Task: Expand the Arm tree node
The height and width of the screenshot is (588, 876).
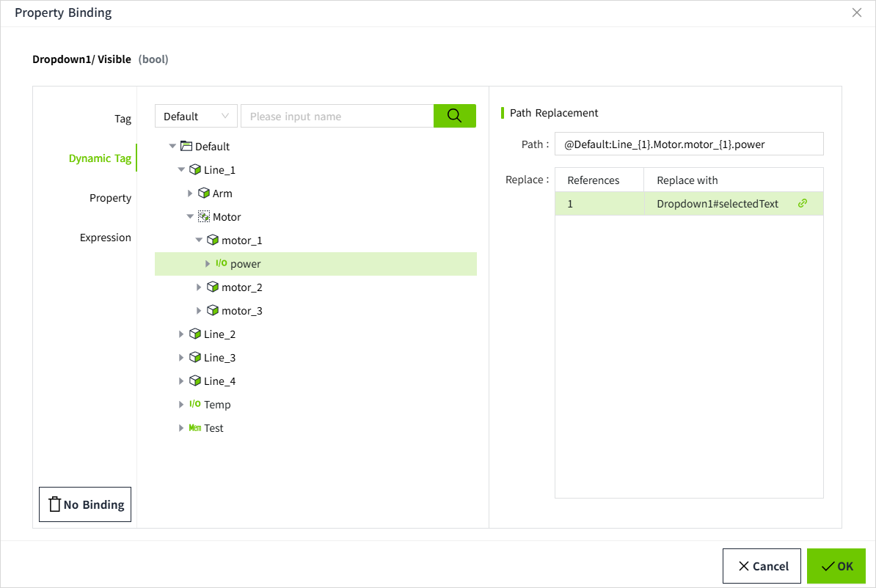Action: click(x=190, y=194)
